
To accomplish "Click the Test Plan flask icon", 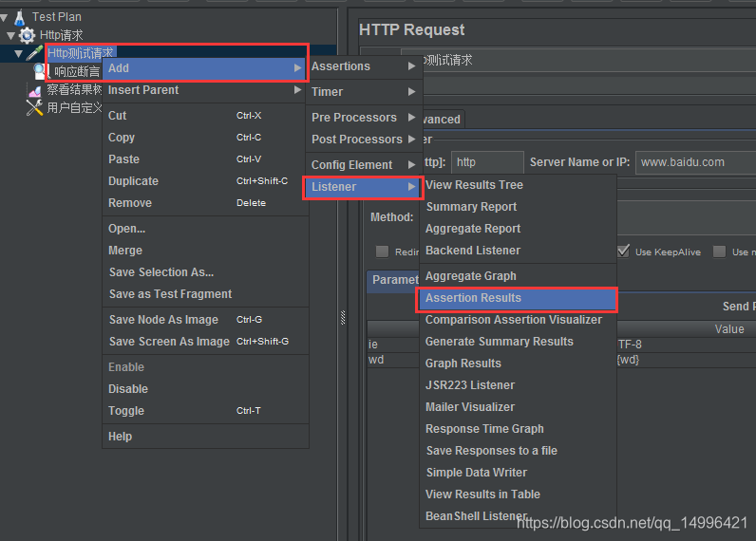I will tap(20, 17).
